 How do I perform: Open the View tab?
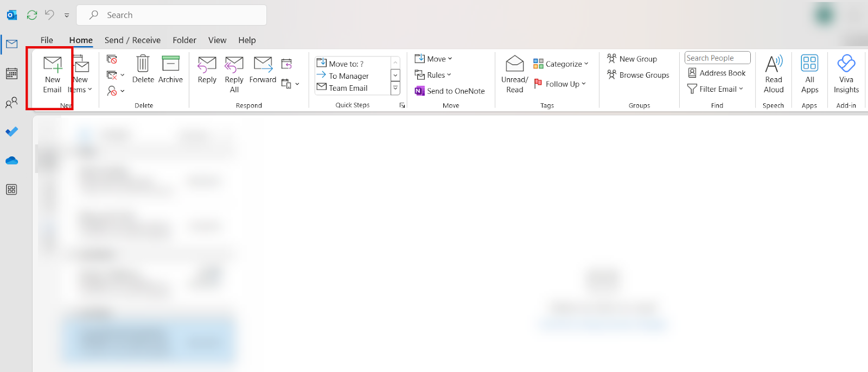(x=217, y=40)
